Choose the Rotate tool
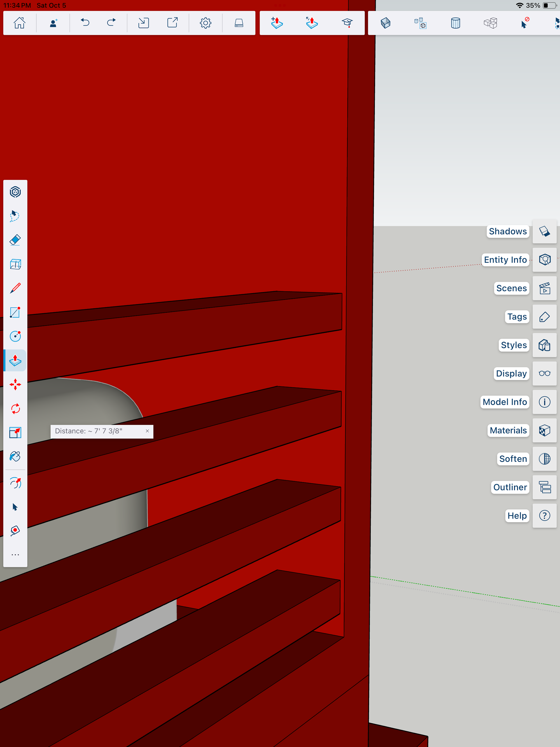This screenshot has width=560, height=747. (15, 409)
